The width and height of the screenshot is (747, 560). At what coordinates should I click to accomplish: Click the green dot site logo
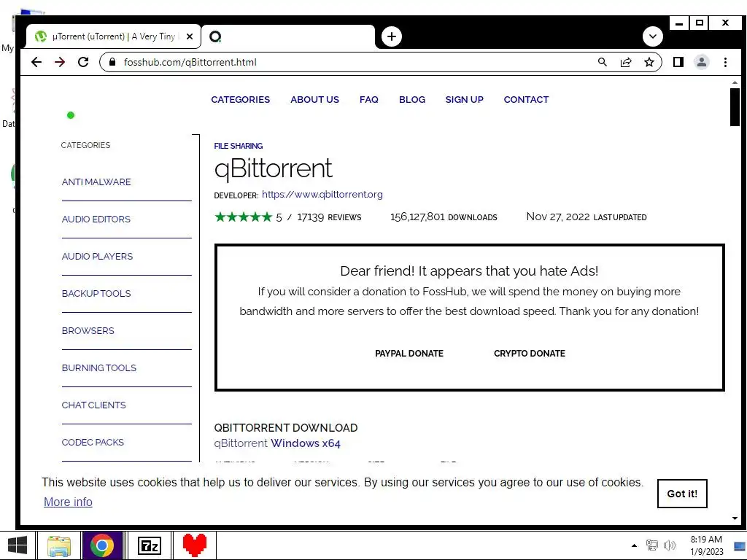tap(71, 115)
